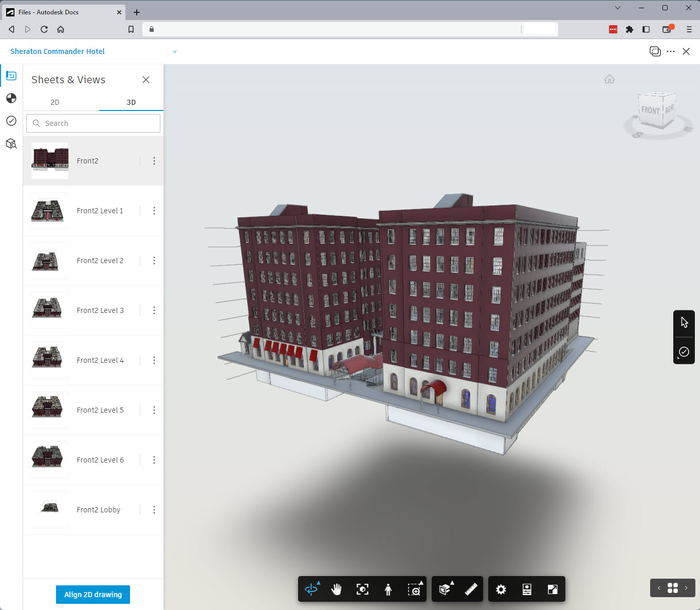This screenshot has width=700, height=610.
Task: Select the Measure ruler tool
Action: 471,589
